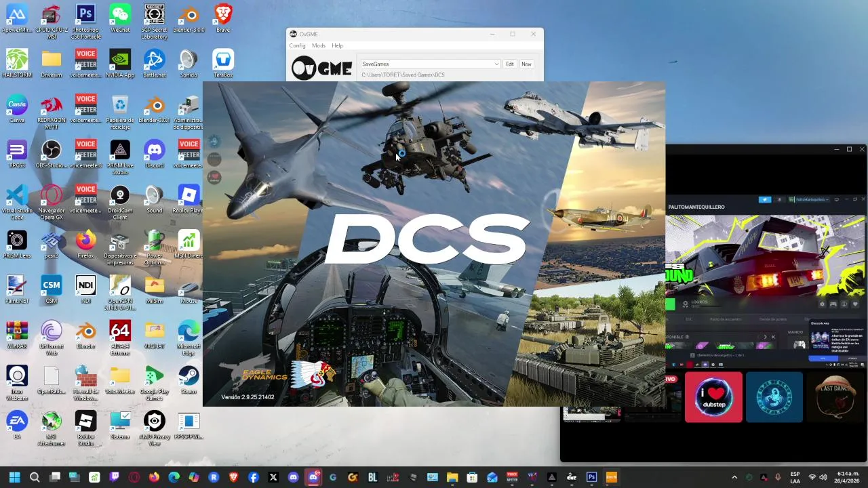This screenshot has width=868, height=488.
Task: Open the Mods menu in OvGME
Action: pyautogui.click(x=318, y=45)
